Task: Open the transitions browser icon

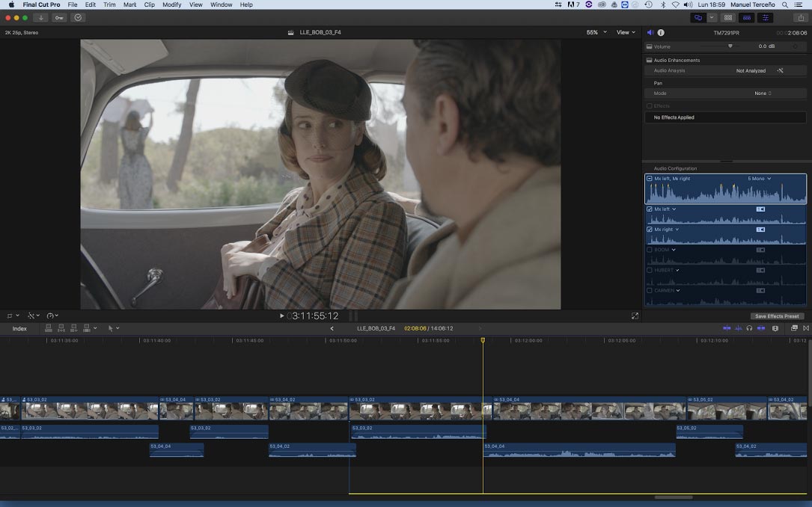Action: tap(806, 328)
